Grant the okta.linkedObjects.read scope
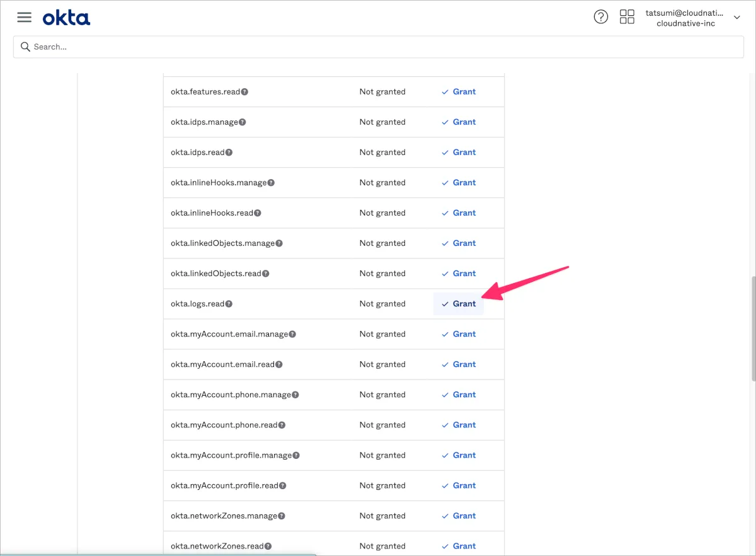The image size is (756, 556). coord(459,273)
